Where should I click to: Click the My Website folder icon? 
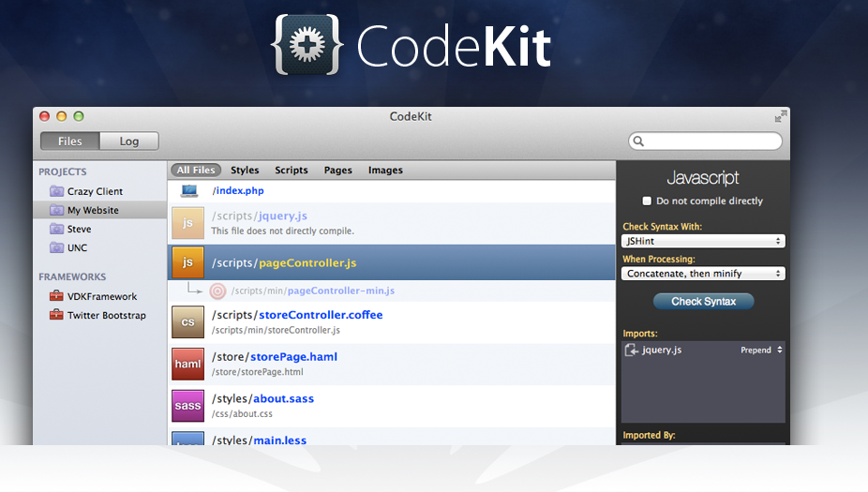56,210
